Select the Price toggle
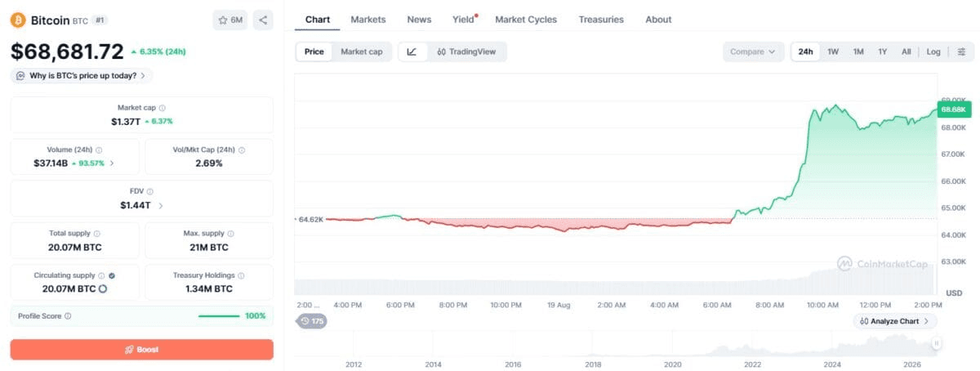Image resolution: width=980 pixels, height=371 pixels. [x=314, y=51]
